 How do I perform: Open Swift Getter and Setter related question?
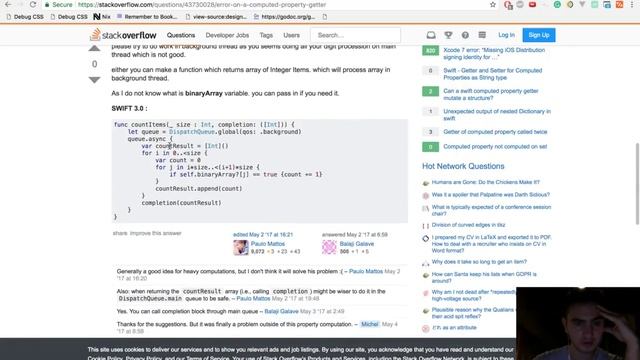[493, 74]
